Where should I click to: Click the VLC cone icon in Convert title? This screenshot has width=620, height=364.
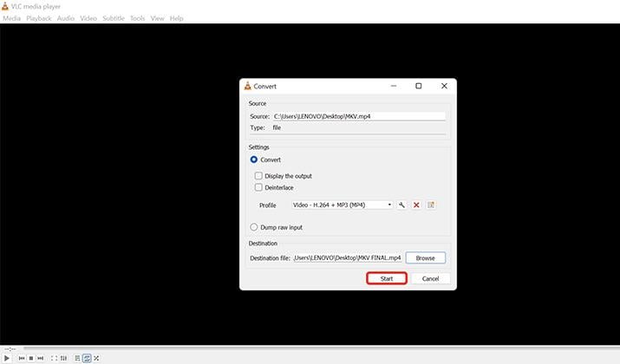247,86
